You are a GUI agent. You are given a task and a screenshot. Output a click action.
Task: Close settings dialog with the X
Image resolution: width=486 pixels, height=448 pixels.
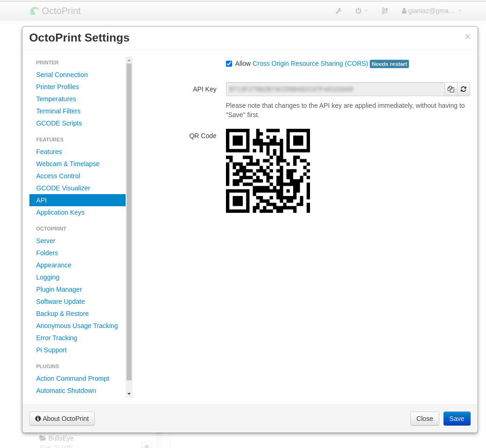click(467, 36)
